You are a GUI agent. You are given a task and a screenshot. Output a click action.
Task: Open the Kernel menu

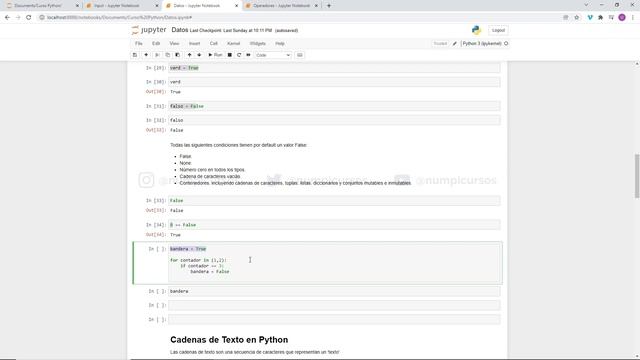[x=233, y=43]
